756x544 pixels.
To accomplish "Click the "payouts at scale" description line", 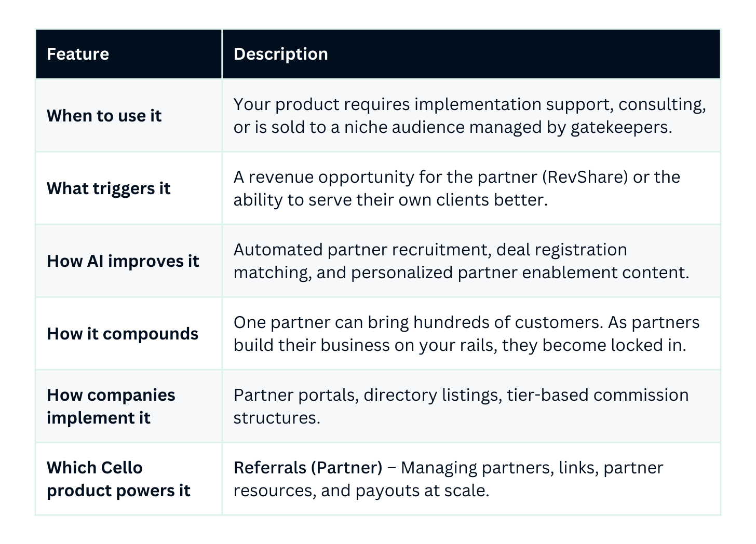I will coord(361,491).
